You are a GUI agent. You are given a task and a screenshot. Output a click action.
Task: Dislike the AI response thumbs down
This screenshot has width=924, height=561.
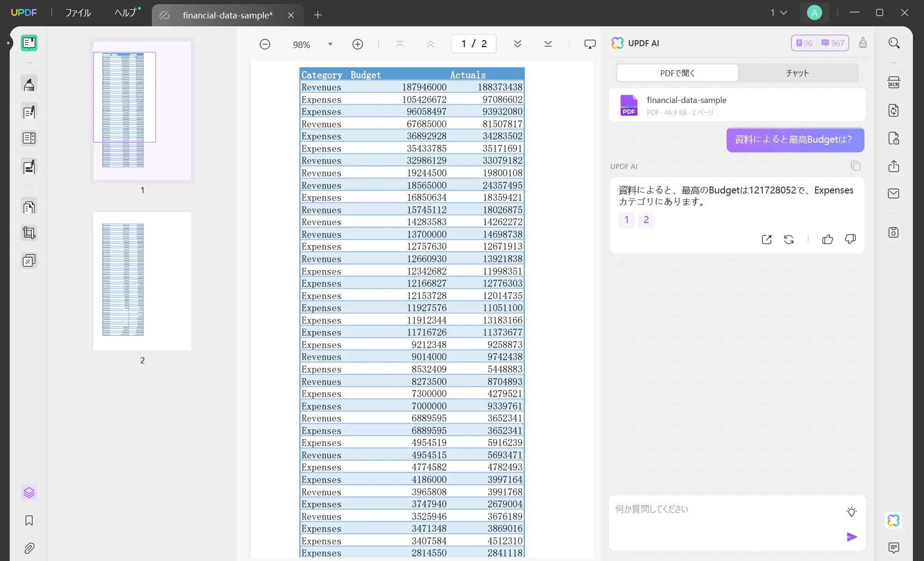(x=850, y=239)
